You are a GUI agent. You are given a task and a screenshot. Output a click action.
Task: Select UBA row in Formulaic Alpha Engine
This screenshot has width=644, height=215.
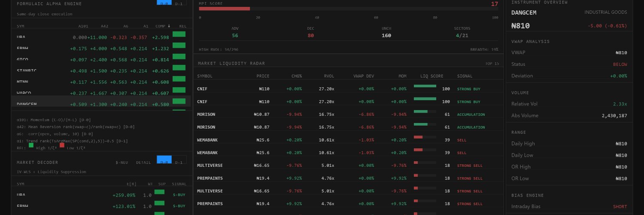click(101, 37)
